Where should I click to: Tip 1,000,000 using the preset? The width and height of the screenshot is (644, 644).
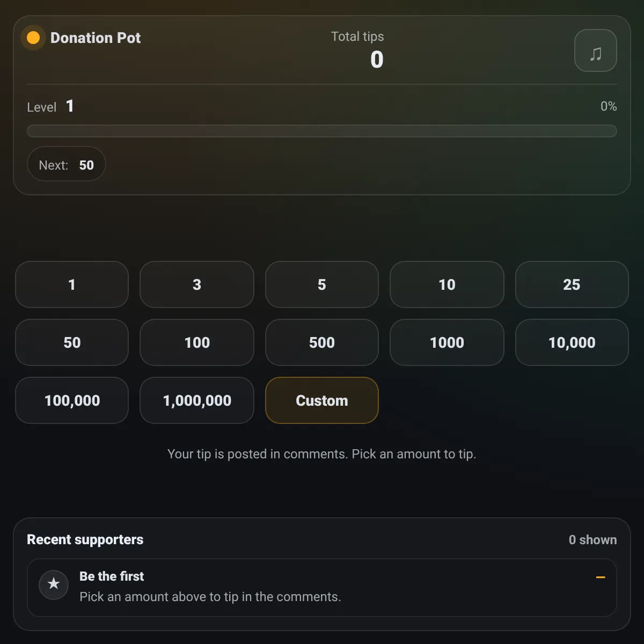tap(197, 400)
